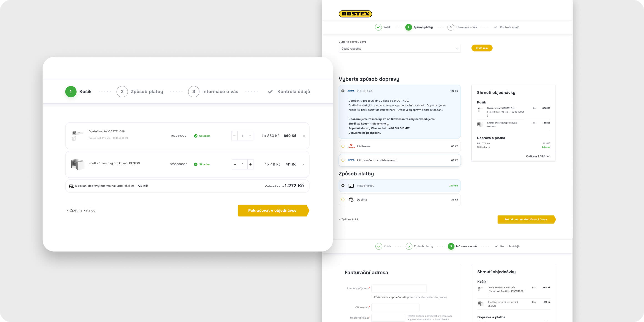Click the free shipping truck icon

click(71, 186)
